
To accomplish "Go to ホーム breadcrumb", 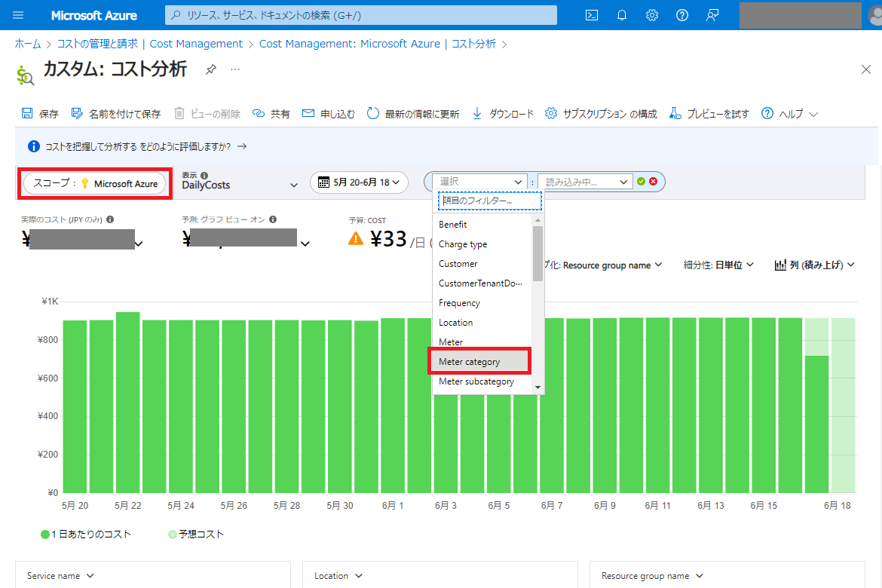I will coord(28,44).
